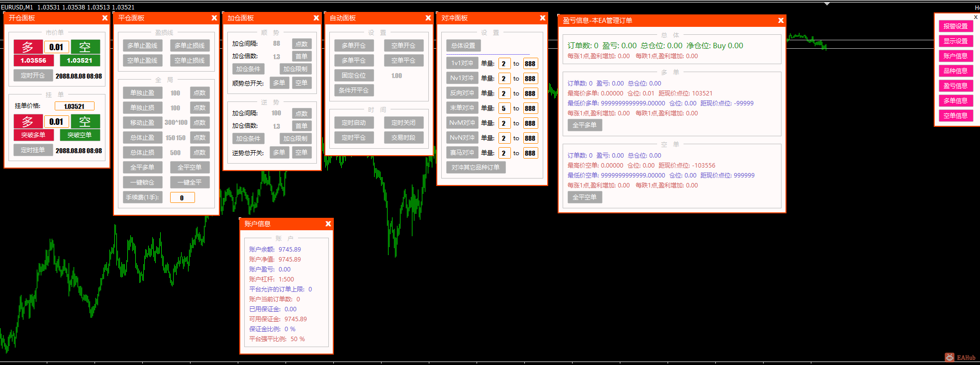
Task: Click the 多单止损线 button
Action: point(190,45)
